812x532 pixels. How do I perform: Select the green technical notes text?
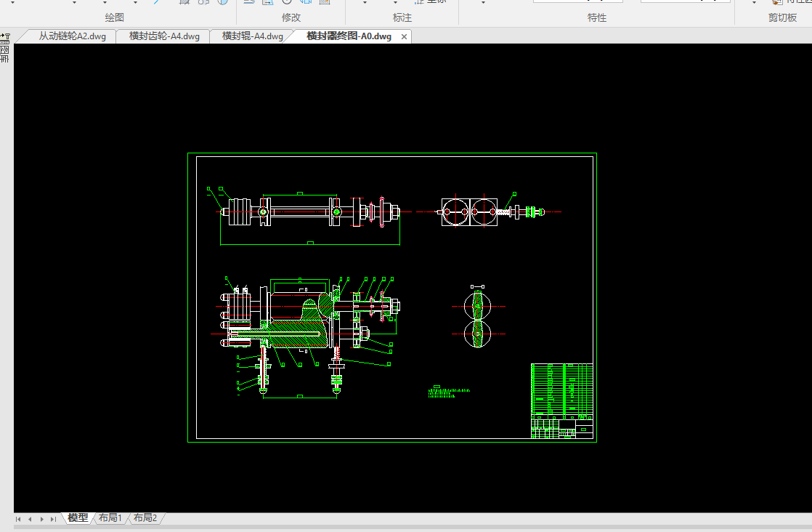point(448,392)
